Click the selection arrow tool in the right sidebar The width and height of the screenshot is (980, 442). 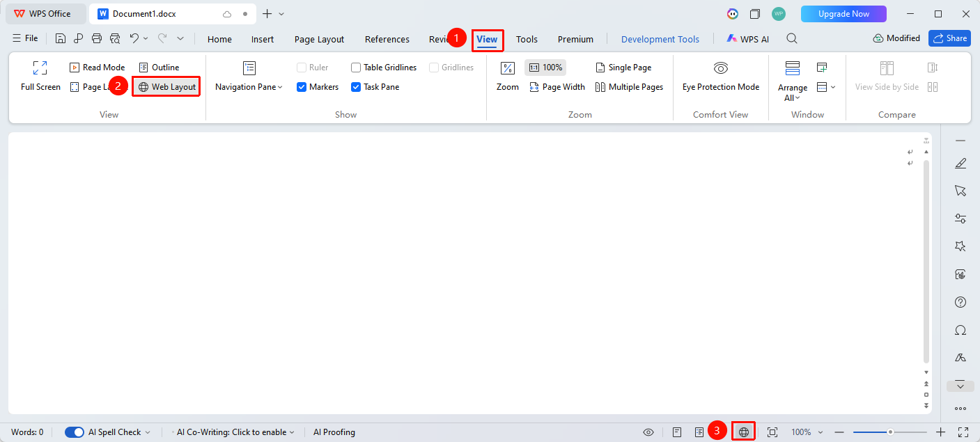960,191
